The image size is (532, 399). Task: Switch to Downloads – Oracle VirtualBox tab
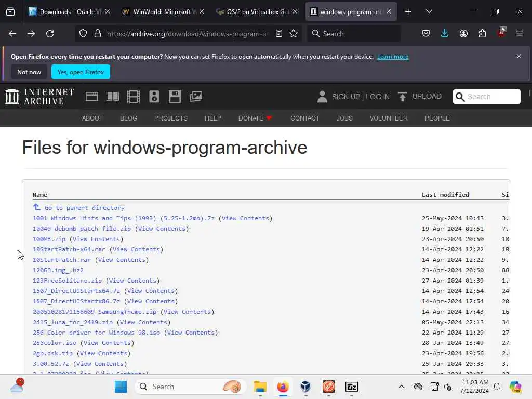point(69,12)
